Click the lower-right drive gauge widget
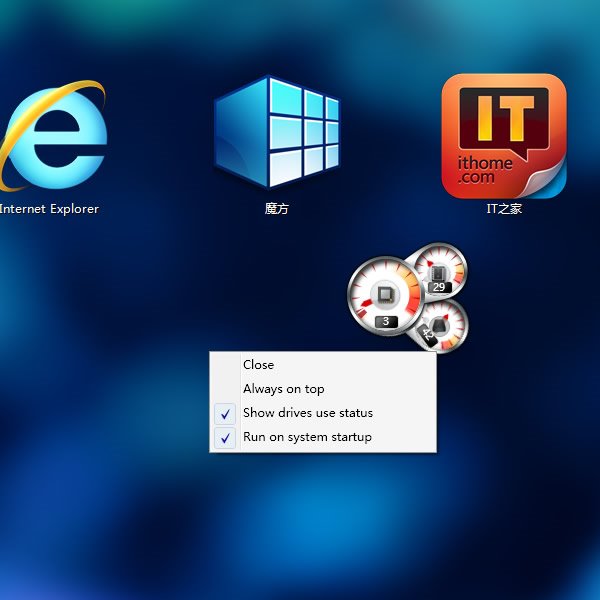This screenshot has height=600, width=600. [444, 327]
